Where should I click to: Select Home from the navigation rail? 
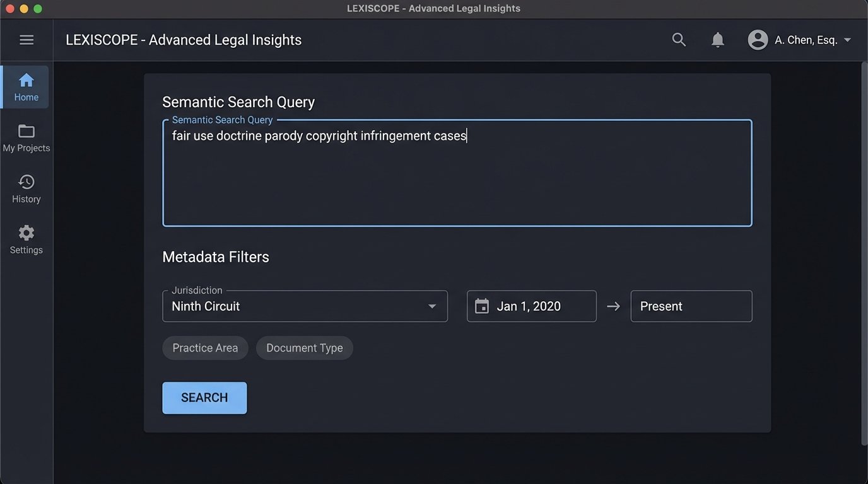[x=26, y=86]
